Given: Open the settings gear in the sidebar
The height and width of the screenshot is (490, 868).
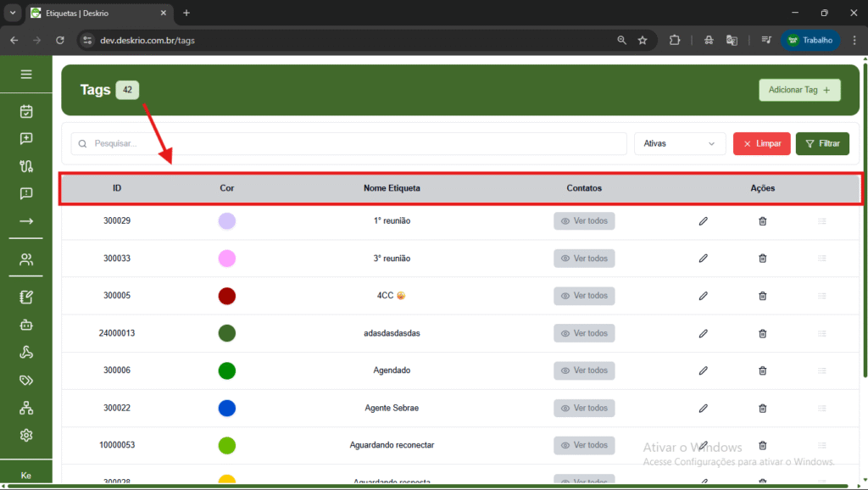Looking at the screenshot, I should point(26,435).
